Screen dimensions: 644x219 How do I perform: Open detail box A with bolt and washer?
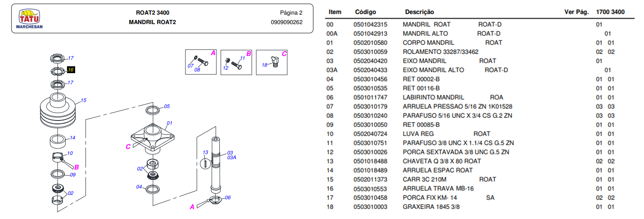(200, 62)
